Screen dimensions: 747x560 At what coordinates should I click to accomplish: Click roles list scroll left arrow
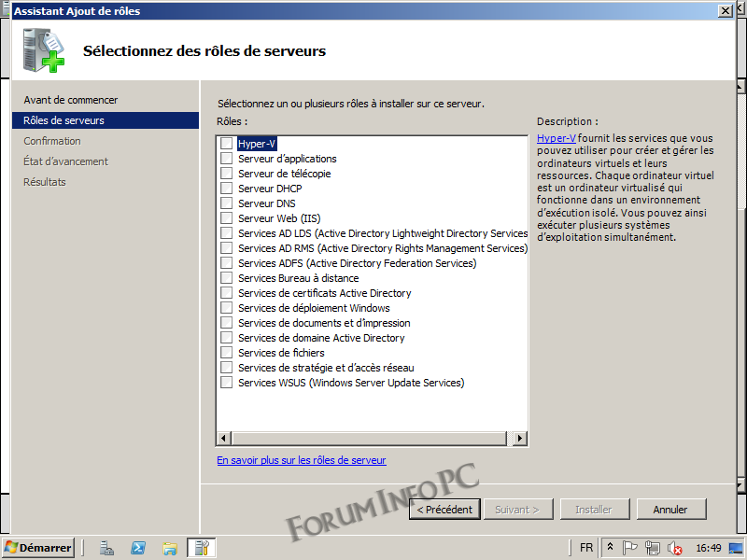click(x=223, y=438)
